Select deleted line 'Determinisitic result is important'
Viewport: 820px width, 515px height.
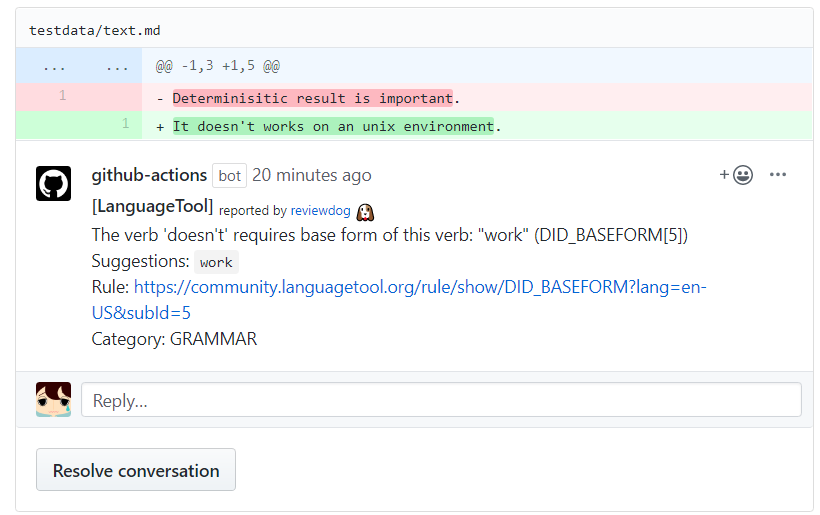pyautogui.click(x=313, y=98)
